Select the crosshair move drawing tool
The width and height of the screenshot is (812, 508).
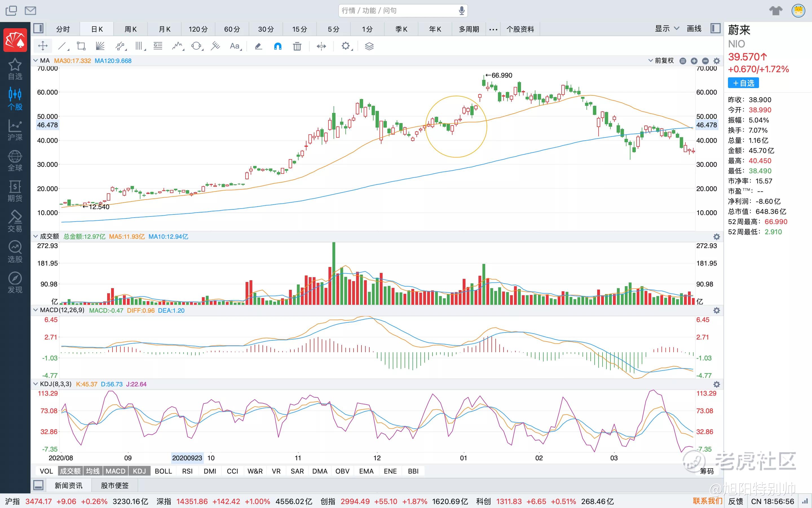pos(43,46)
